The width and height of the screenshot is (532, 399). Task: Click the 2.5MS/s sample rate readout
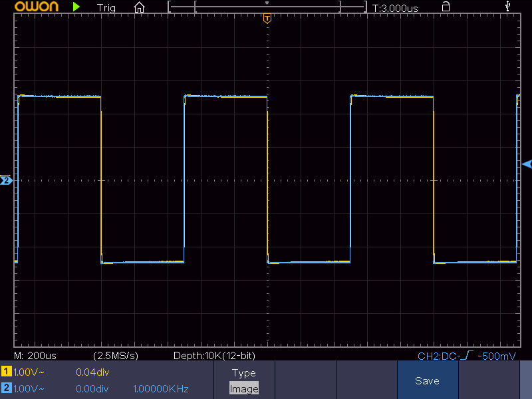[x=116, y=356]
